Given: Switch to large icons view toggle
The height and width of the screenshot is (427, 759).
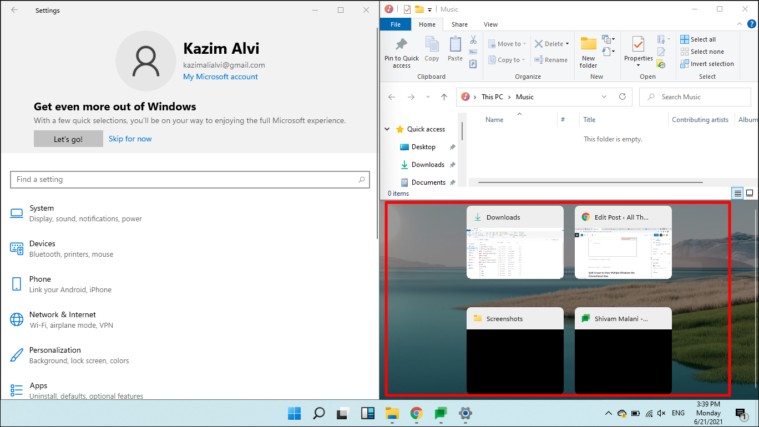Looking at the screenshot, I should click(x=749, y=193).
